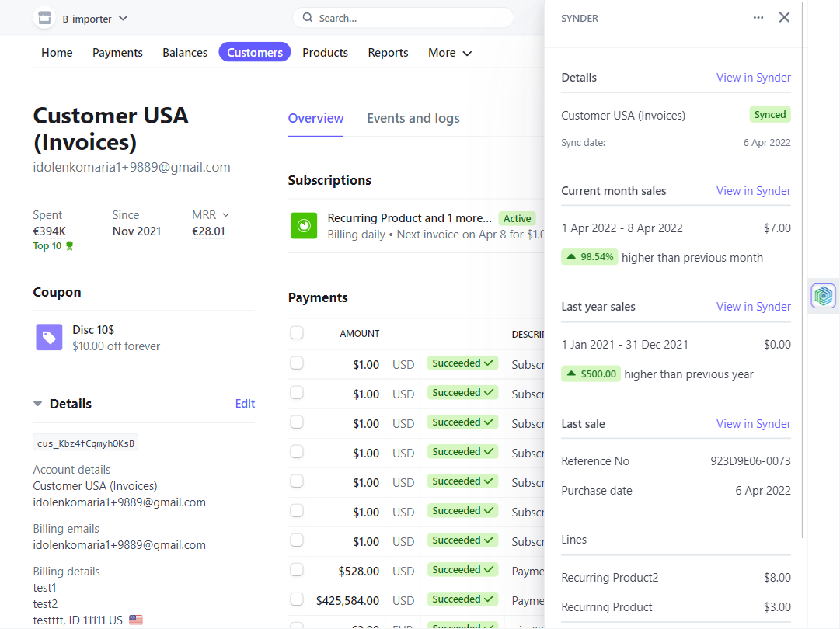Click the Active subscription badge
The height and width of the screenshot is (629, 840).
[x=517, y=218]
